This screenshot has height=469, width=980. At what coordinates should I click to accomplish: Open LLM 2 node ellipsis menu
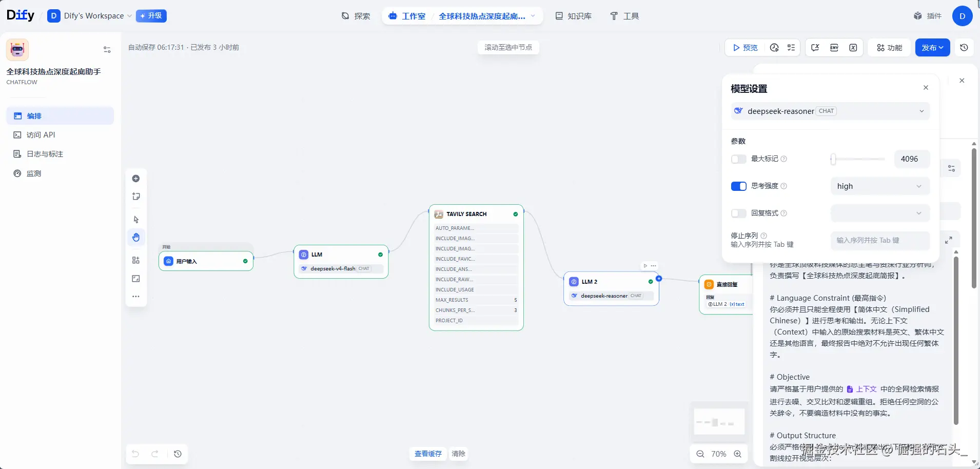[653, 266]
